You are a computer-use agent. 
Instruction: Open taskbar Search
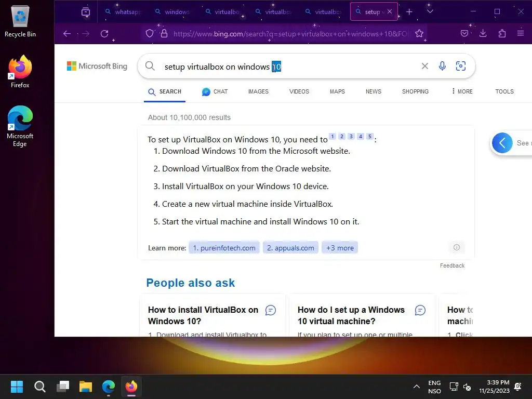pos(39,387)
